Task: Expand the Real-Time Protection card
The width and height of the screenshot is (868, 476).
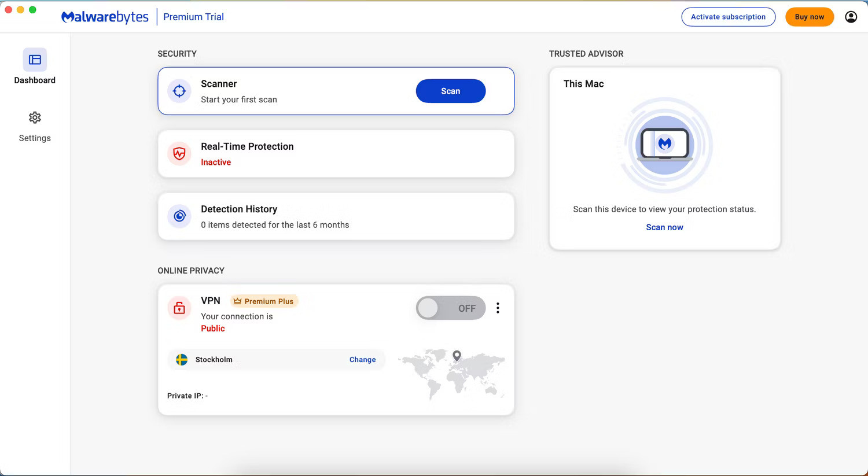Action: pos(336,153)
